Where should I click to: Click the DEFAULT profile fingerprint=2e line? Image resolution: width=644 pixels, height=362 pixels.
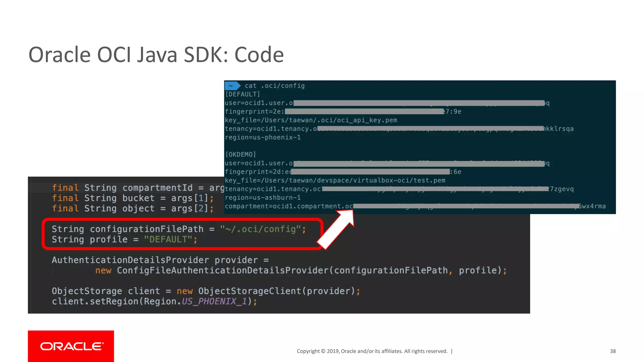pyautogui.click(x=343, y=112)
